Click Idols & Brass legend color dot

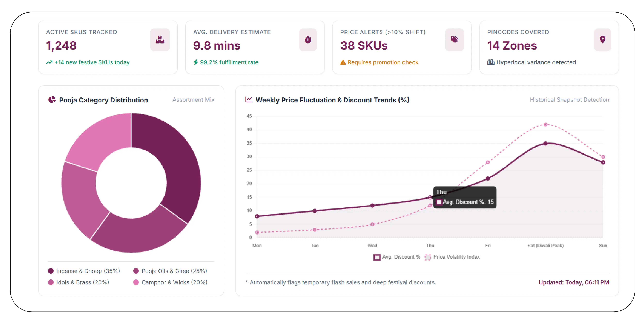coord(51,282)
